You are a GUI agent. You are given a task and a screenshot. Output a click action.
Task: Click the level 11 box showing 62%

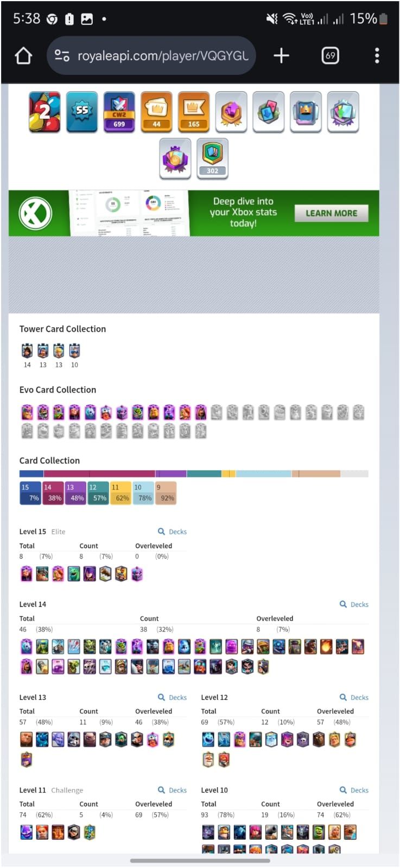tap(120, 493)
